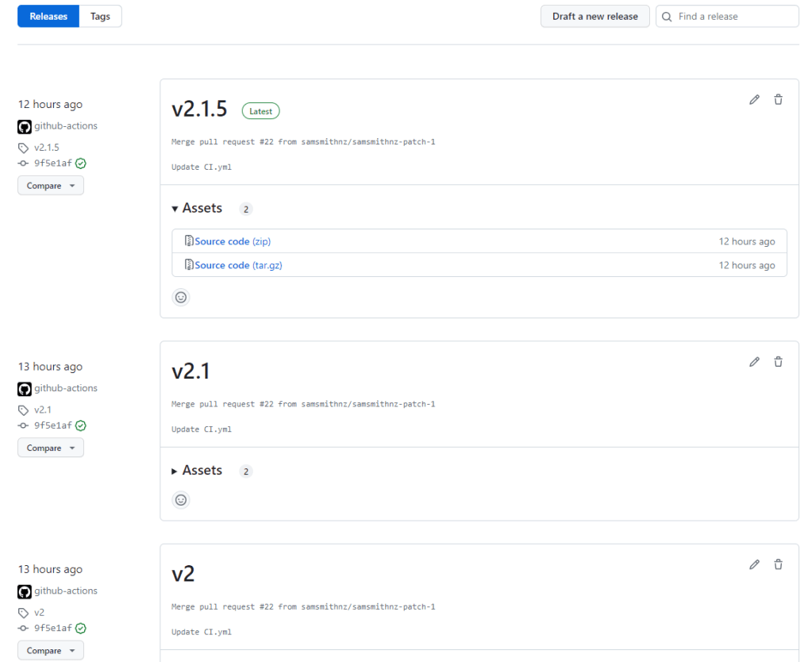Add emoji reaction to v2.1 release

[x=181, y=500]
